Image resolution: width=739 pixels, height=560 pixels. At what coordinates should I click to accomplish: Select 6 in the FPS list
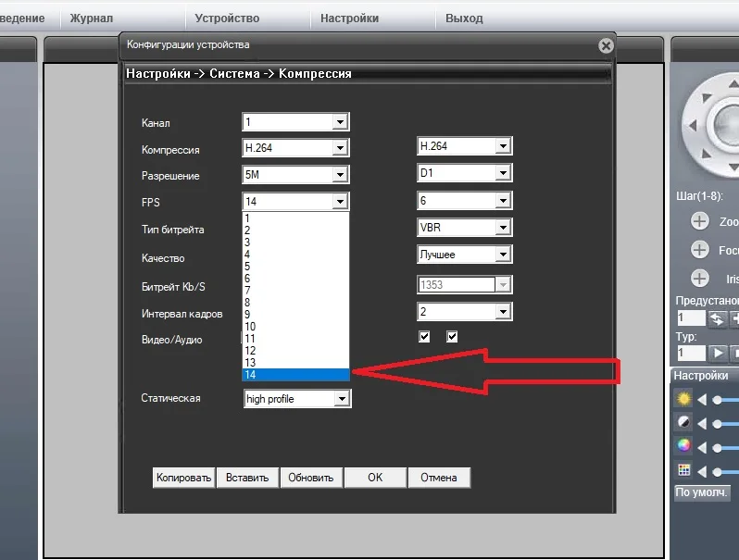(x=295, y=279)
